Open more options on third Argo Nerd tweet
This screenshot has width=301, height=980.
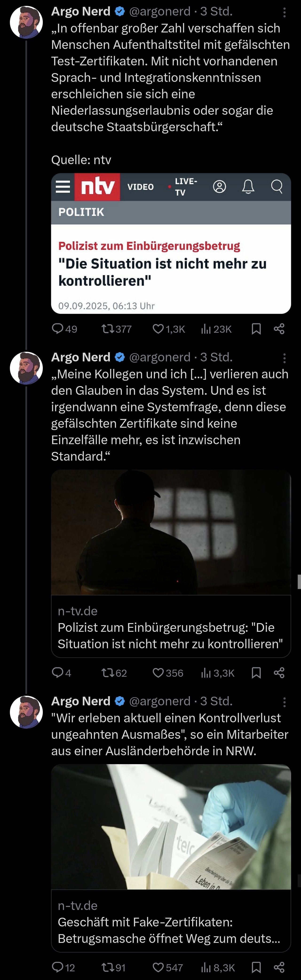284,702
